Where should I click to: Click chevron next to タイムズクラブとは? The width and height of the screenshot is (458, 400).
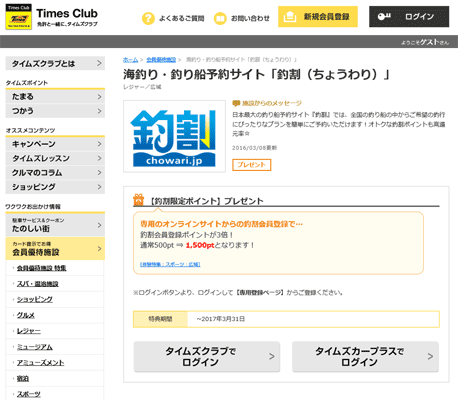pos(99,63)
